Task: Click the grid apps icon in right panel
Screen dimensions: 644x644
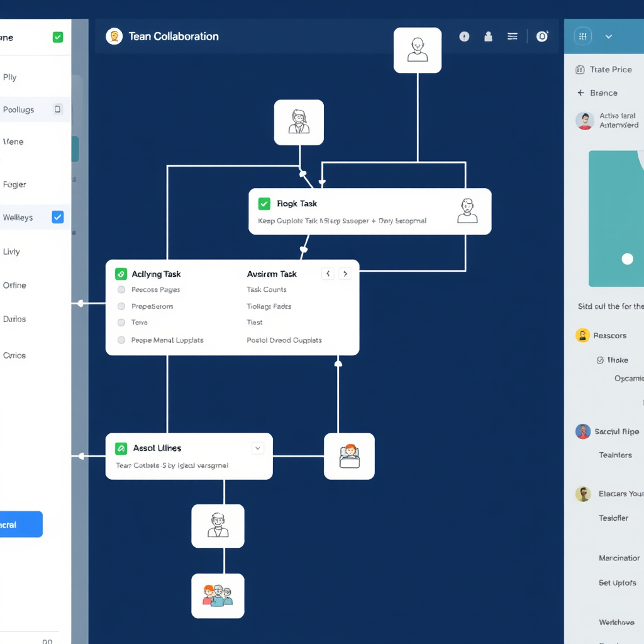Action: pos(583,36)
